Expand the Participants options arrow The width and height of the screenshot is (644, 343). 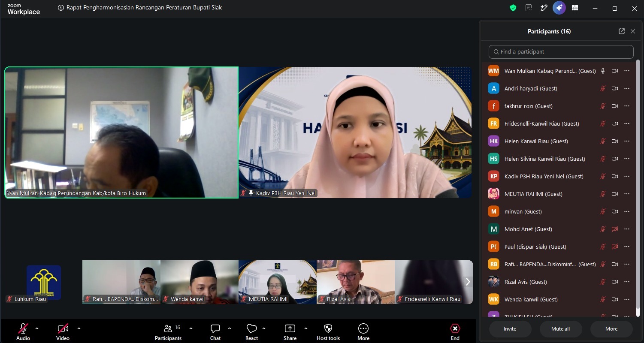pyautogui.click(x=191, y=329)
